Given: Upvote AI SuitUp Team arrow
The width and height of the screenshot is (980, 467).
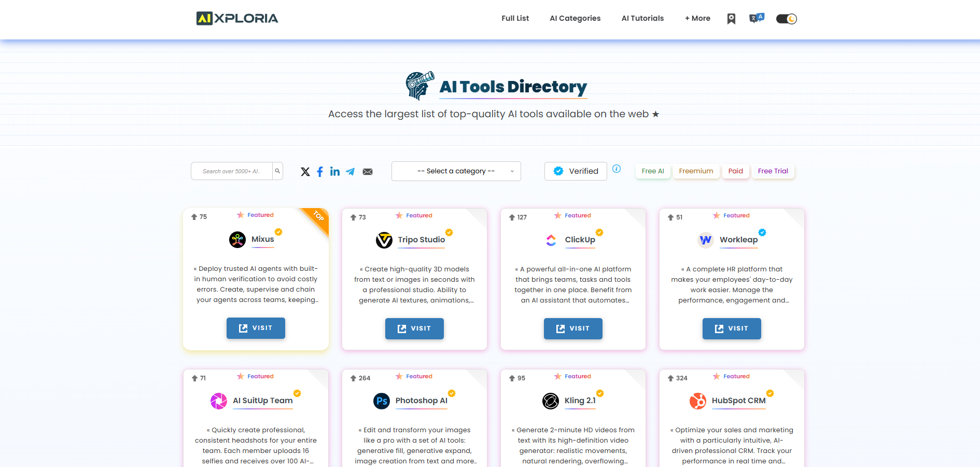Looking at the screenshot, I should pyautogui.click(x=194, y=378).
